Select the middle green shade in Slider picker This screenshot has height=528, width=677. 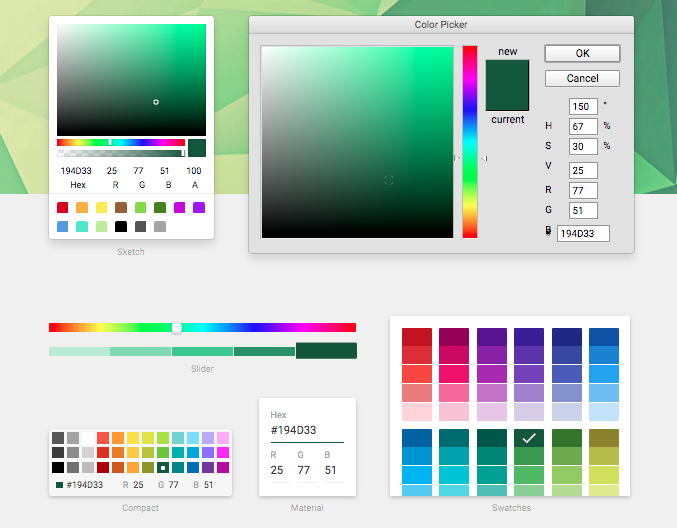click(202, 351)
